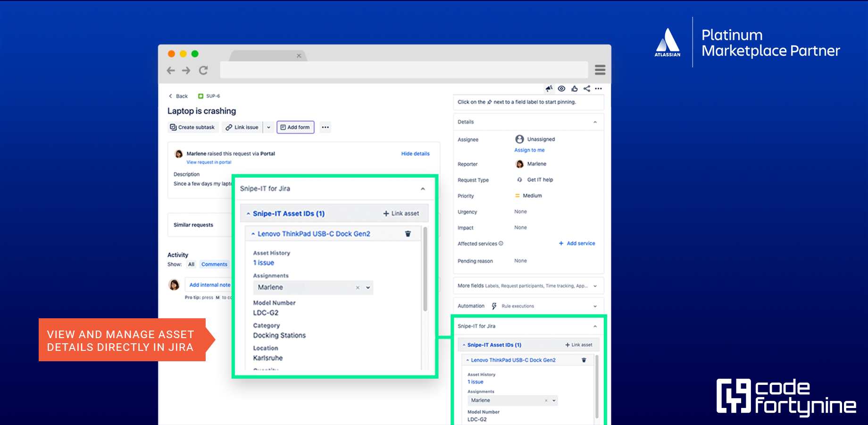
Task: Click the Add form button
Action: tap(295, 127)
